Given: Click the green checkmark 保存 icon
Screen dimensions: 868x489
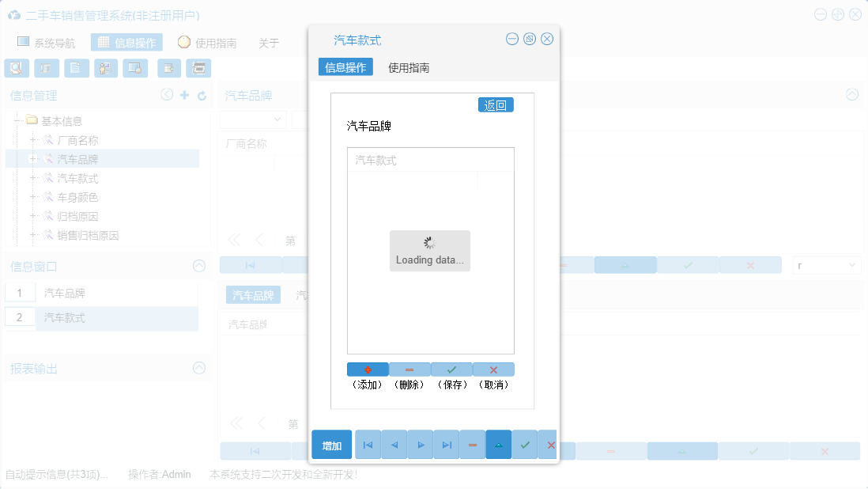Looking at the screenshot, I should 451,369.
